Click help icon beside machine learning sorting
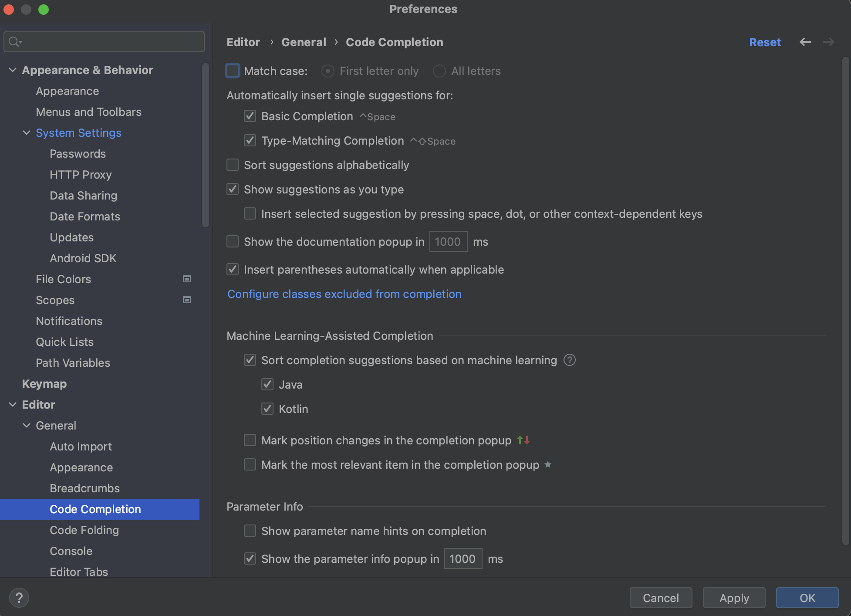 569,360
